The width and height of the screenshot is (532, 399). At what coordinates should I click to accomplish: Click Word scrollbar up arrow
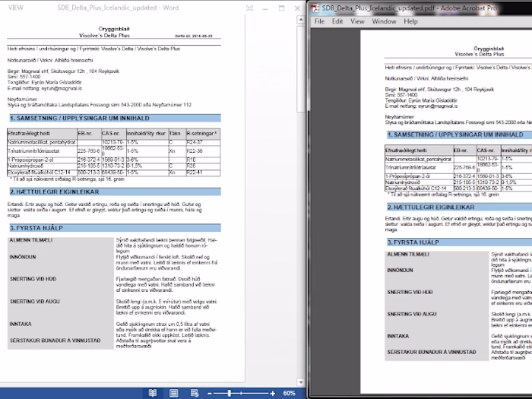point(301,20)
